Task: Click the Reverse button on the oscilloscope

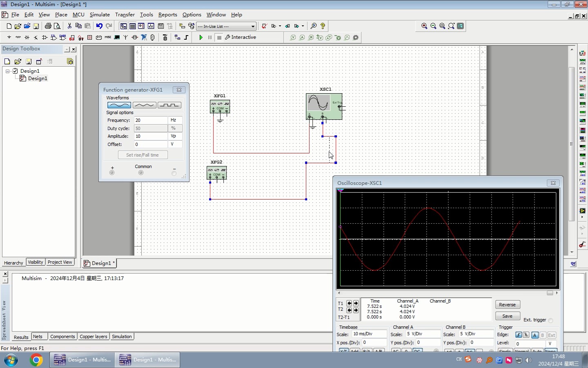Action: [x=507, y=305]
